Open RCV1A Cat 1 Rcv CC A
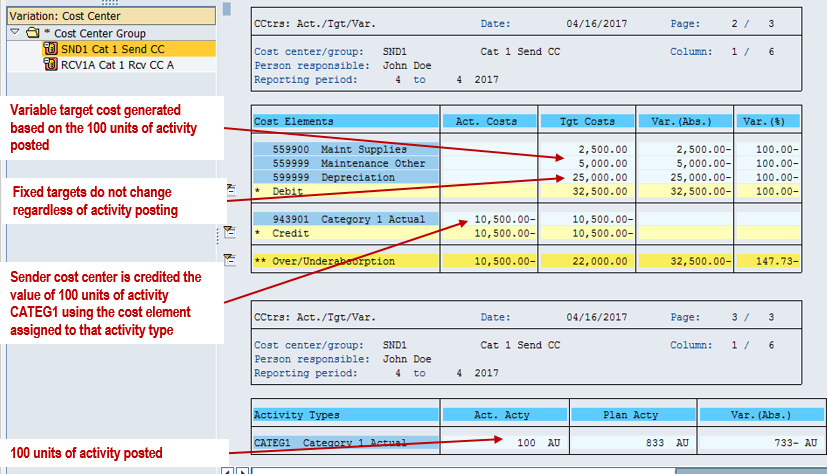 (117, 64)
